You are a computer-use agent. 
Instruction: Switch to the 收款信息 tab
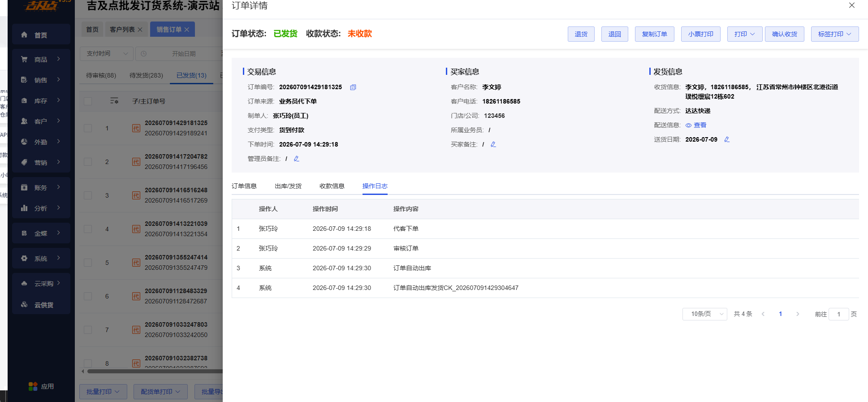tap(332, 186)
